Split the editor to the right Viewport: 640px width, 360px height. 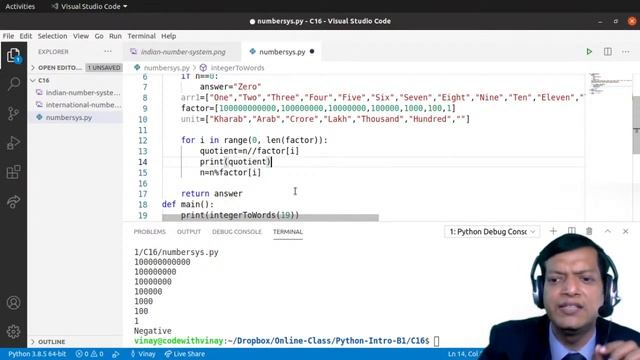coord(608,51)
